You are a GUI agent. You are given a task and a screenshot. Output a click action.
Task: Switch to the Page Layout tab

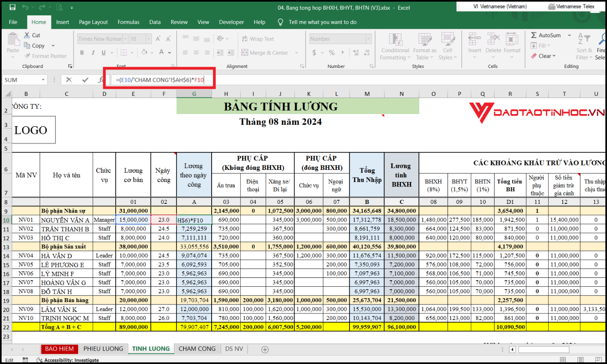tap(93, 22)
